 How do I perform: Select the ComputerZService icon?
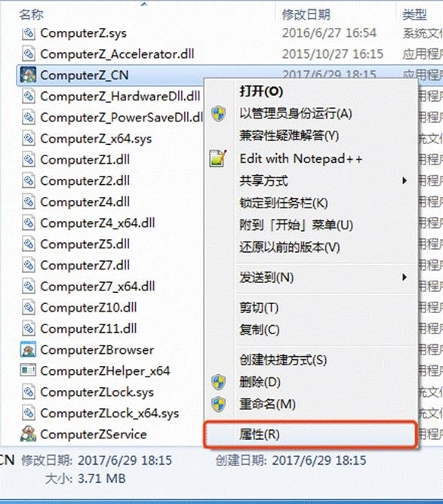pyautogui.click(x=28, y=434)
